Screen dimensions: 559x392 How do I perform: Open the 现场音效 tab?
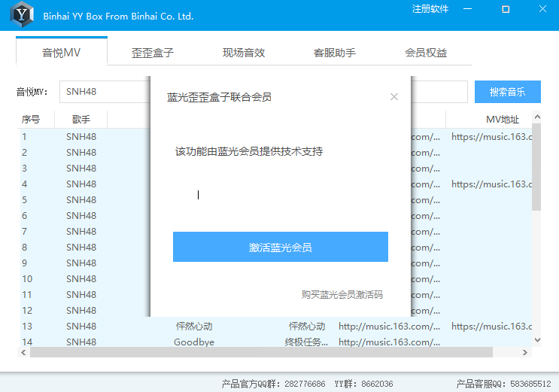tap(244, 53)
